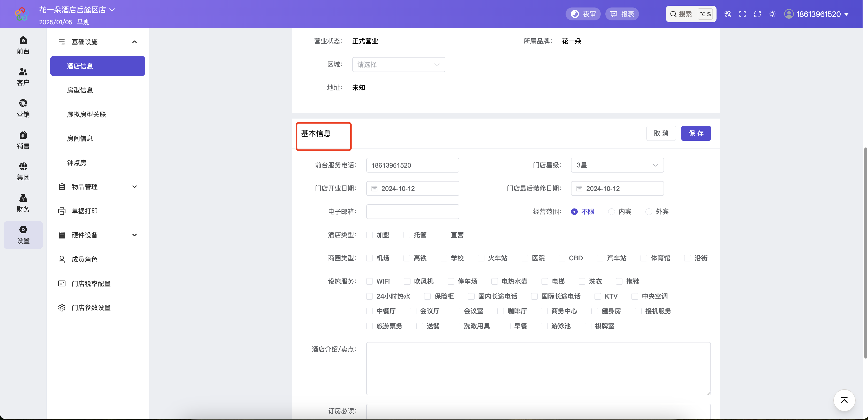
Task: Open the 销售 sales section
Action: click(23, 140)
